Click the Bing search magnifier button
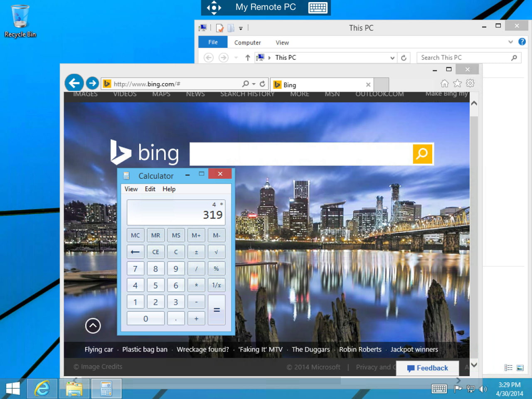Screen dimensions: 532x399 pos(422,154)
